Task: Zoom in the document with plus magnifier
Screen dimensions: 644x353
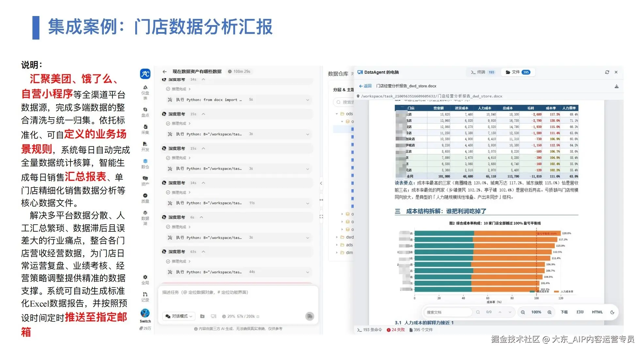Action: (550, 312)
